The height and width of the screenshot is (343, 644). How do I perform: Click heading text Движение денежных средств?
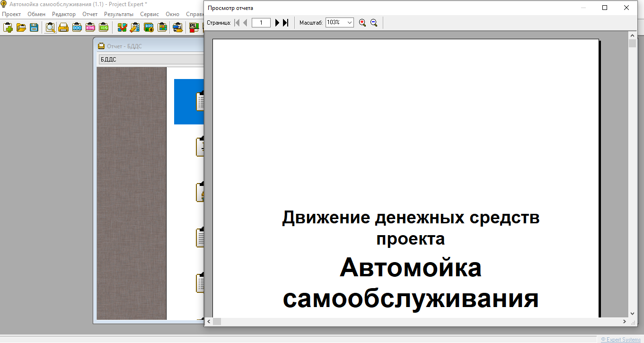pos(411,218)
